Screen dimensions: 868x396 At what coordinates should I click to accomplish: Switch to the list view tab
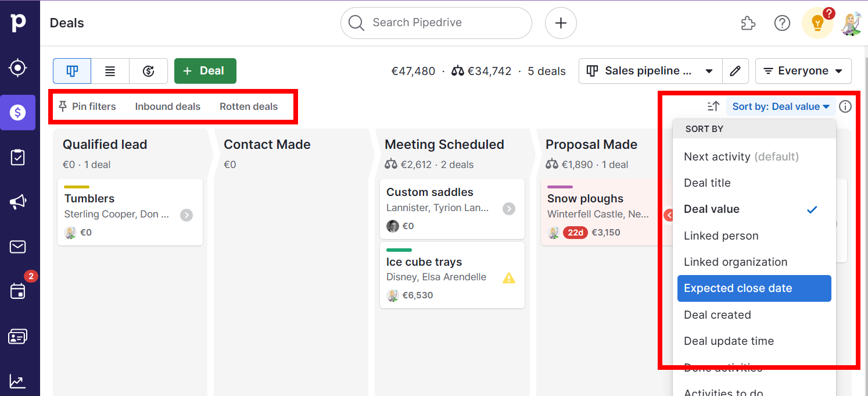pos(110,70)
